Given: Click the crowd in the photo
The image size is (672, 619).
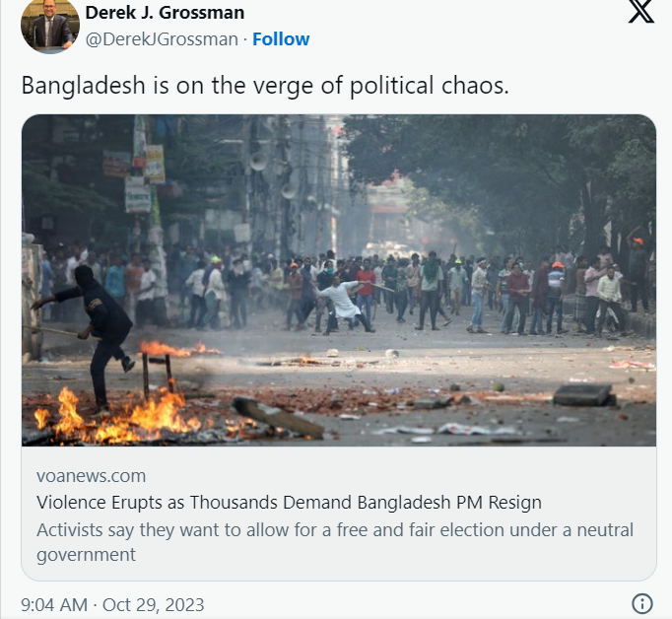Looking at the screenshot, I should 343,290.
